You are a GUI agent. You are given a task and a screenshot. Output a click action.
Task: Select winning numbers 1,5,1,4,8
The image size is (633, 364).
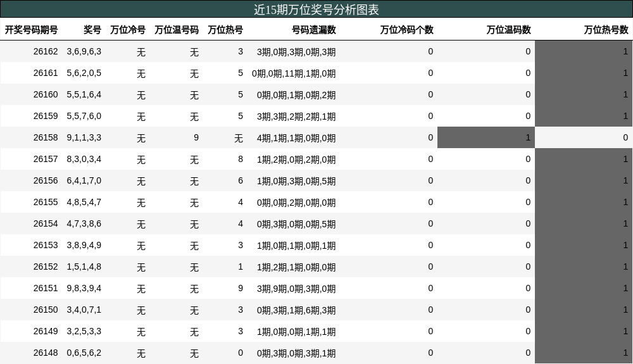[84, 267]
